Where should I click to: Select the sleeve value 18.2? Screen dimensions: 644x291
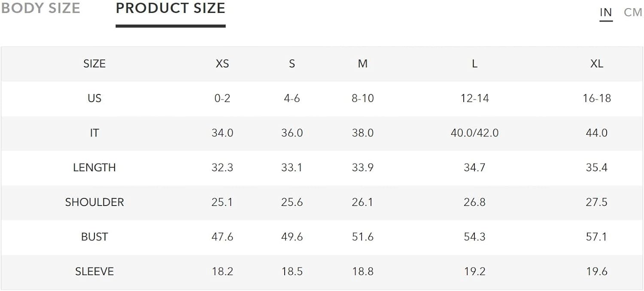point(222,272)
